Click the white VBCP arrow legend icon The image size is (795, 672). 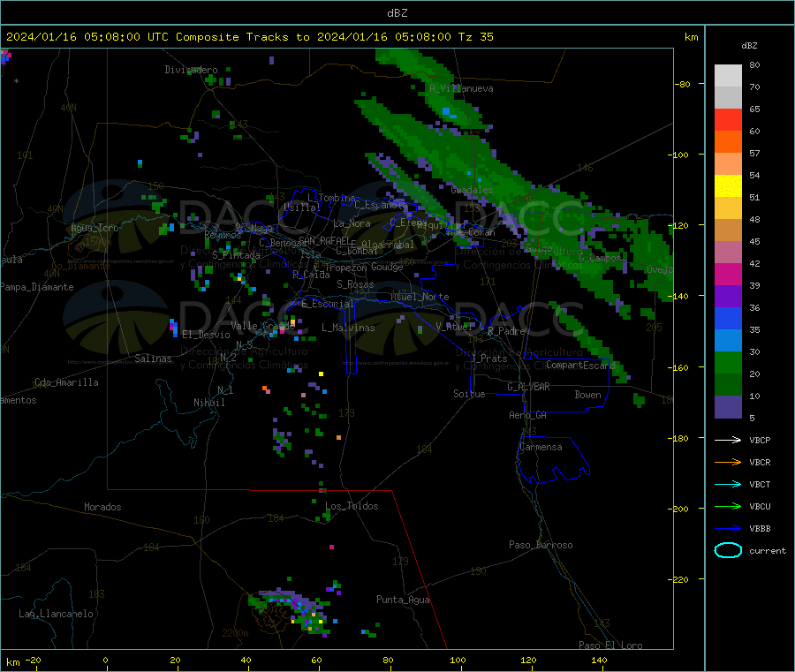(x=728, y=440)
